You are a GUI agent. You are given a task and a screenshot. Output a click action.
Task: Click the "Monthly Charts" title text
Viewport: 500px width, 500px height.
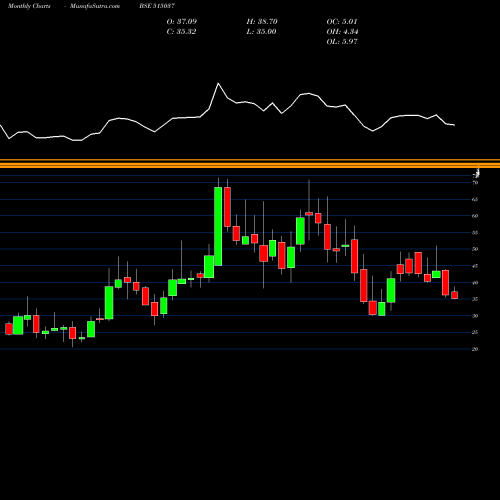(x=29, y=6)
